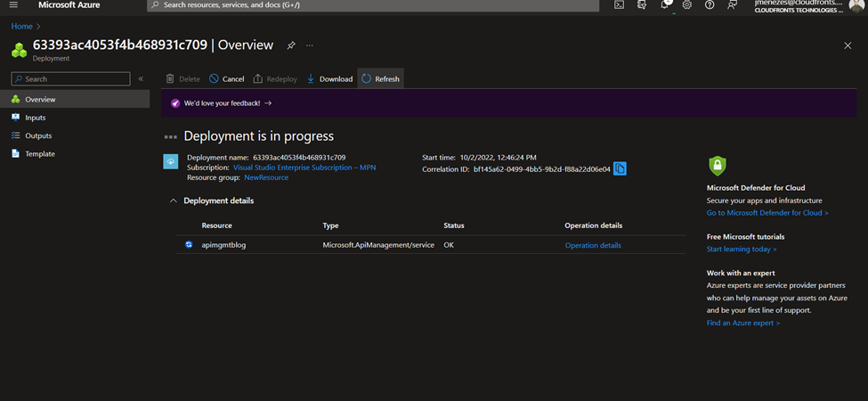Click the Microsoft Azure logo text

tap(69, 4)
